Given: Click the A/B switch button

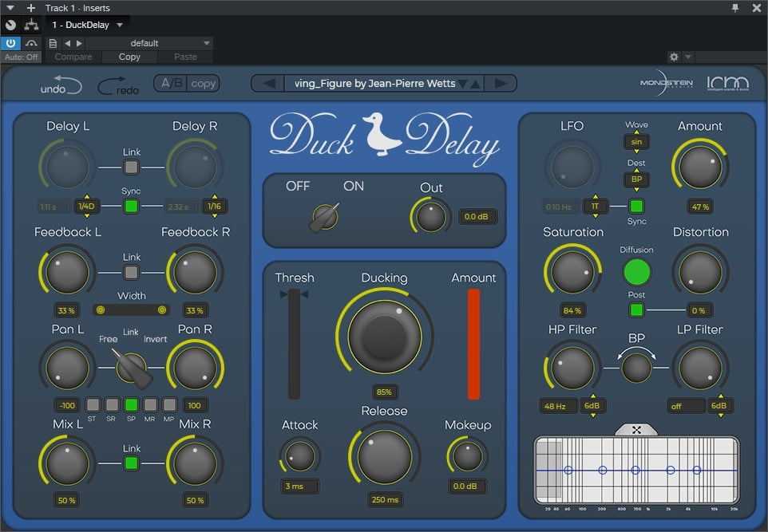Looking at the screenshot, I should (x=172, y=83).
